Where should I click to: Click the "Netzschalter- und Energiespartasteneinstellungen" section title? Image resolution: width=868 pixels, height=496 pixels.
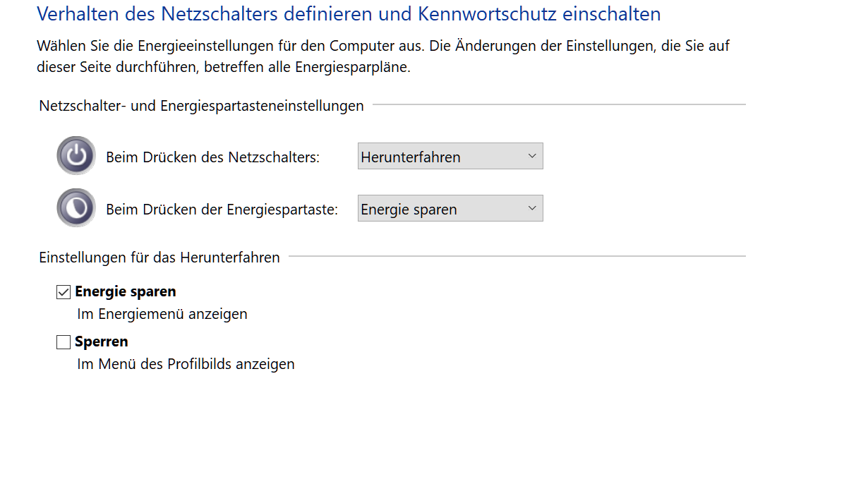tap(201, 106)
